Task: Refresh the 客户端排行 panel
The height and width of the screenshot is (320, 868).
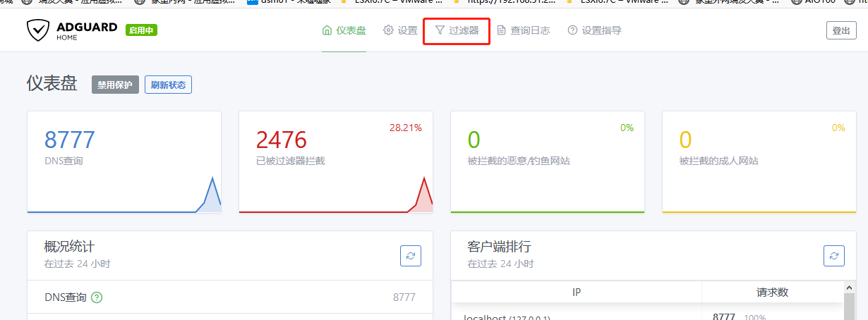Action: pyautogui.click(x=834, y=256)
